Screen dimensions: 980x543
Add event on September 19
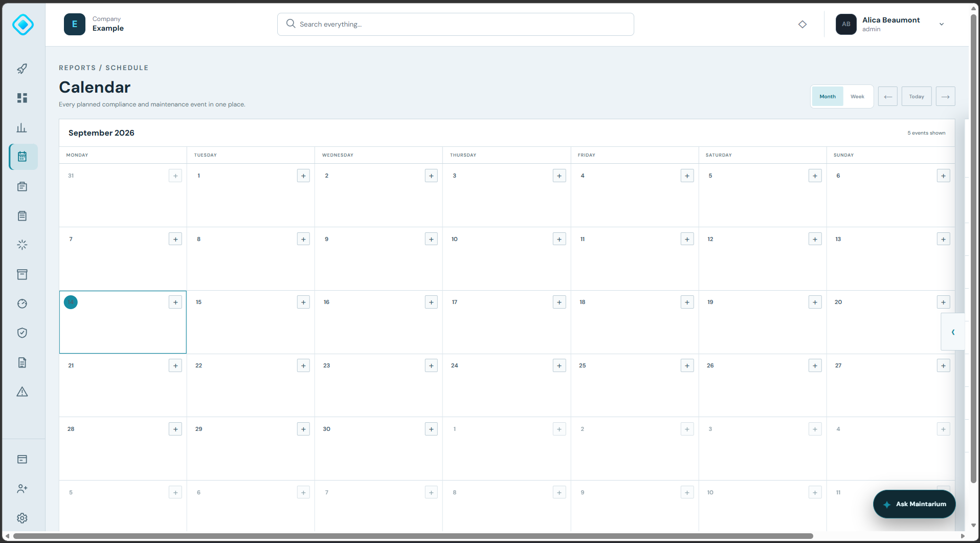815,302
